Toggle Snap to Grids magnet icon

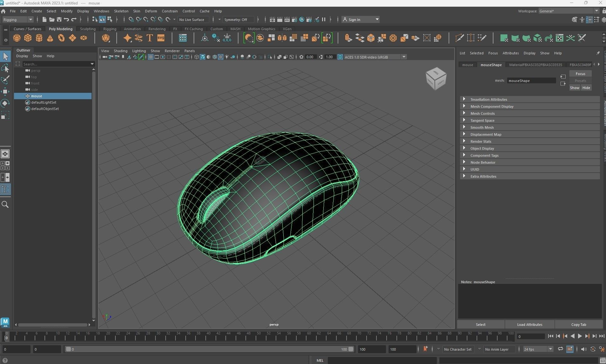[131, 20]
